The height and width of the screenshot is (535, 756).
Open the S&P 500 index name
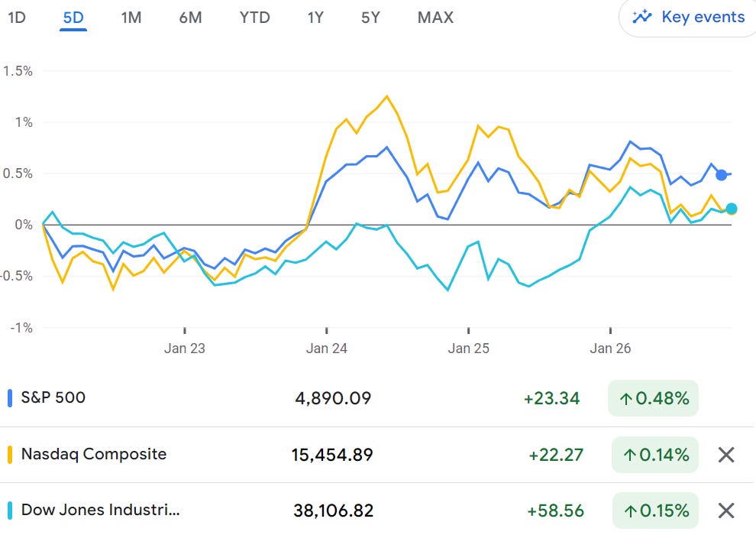point(53,397)
